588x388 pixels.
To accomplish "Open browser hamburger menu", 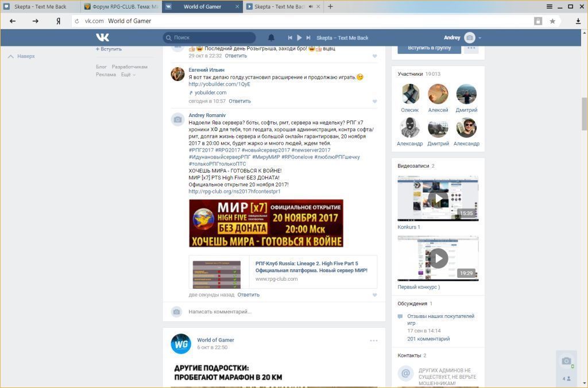I will point(550,6).
